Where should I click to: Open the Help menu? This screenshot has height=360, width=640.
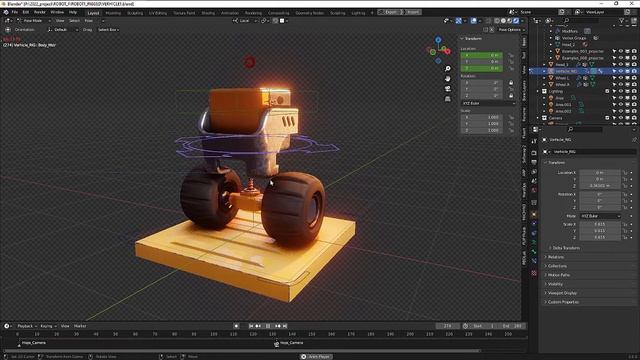[x=73, y=12]
